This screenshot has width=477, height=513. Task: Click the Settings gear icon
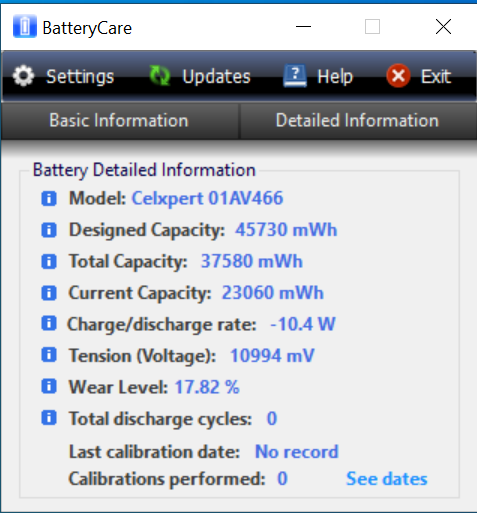point(23,76)
